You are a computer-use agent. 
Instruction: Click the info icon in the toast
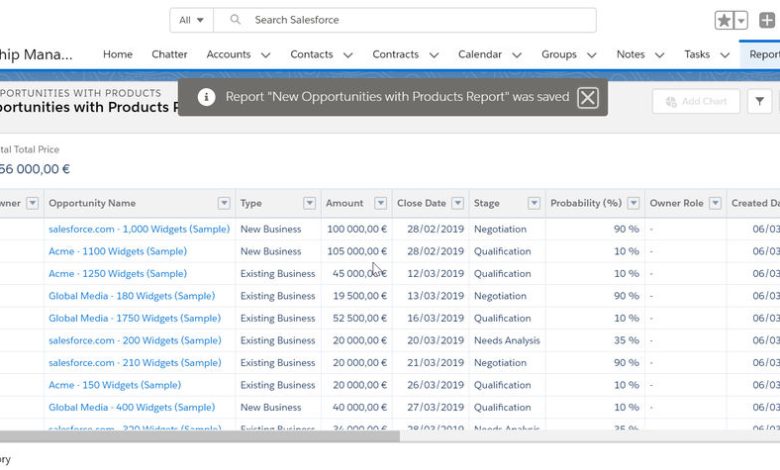tap(206, 97)
